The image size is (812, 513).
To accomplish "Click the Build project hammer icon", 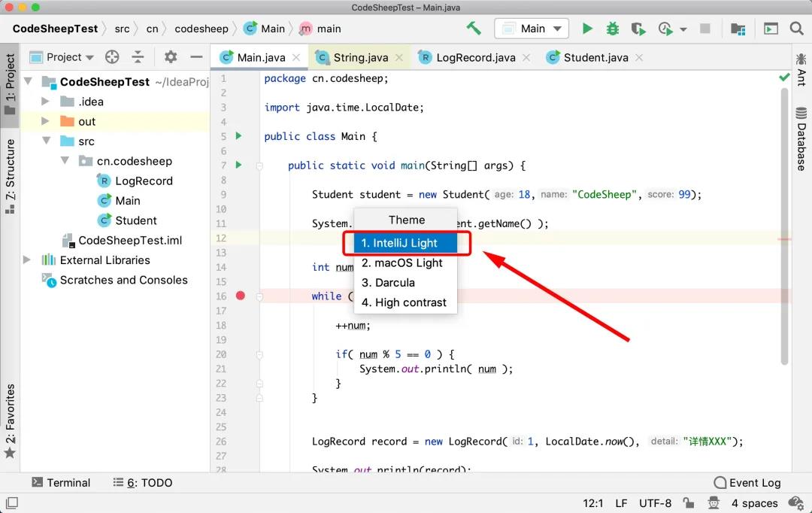I will [x=474, y=29].
